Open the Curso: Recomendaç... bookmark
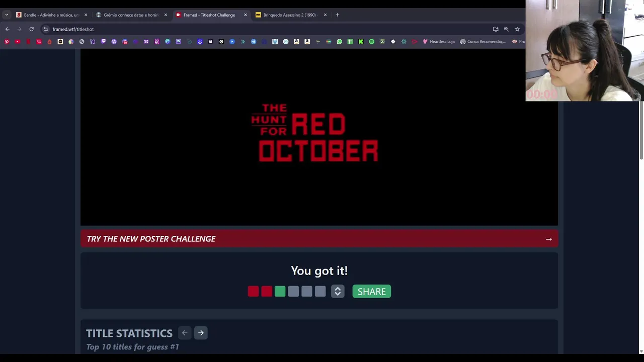This screenshot has height=362, width=644. click(482, 41)
